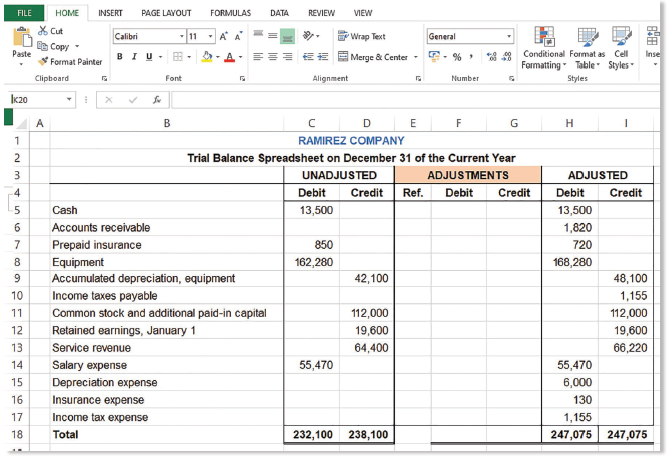Expand the Merge & Center dropdown arrow
This screenshot has width=671, height=461.
pyautogui.click(x=416, y=57)
